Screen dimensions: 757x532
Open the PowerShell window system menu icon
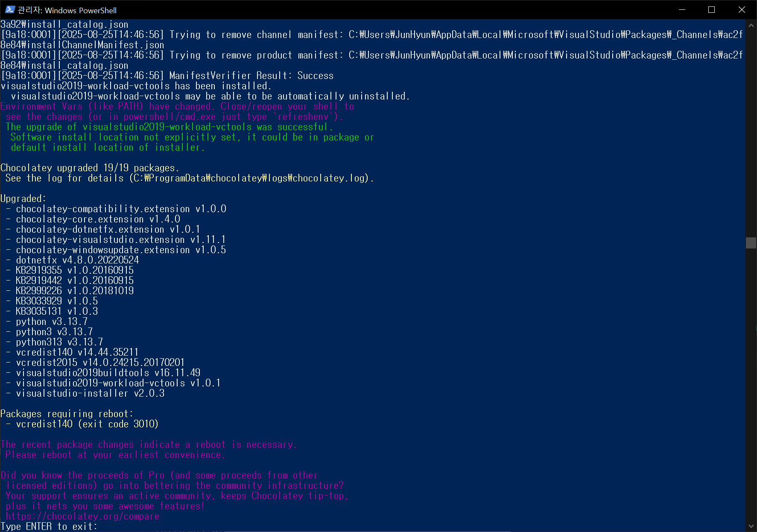10,9
